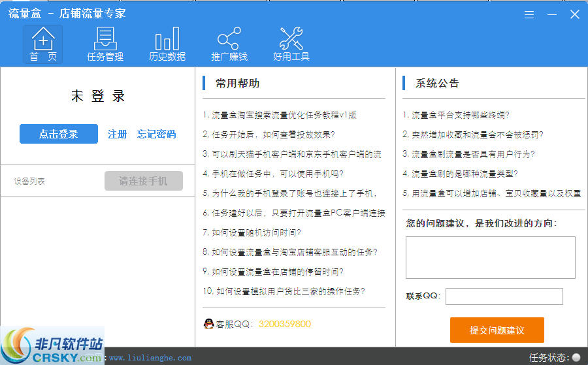Open the hamburger menu icon in title bar
588x365 pixels.
[529, 14]
